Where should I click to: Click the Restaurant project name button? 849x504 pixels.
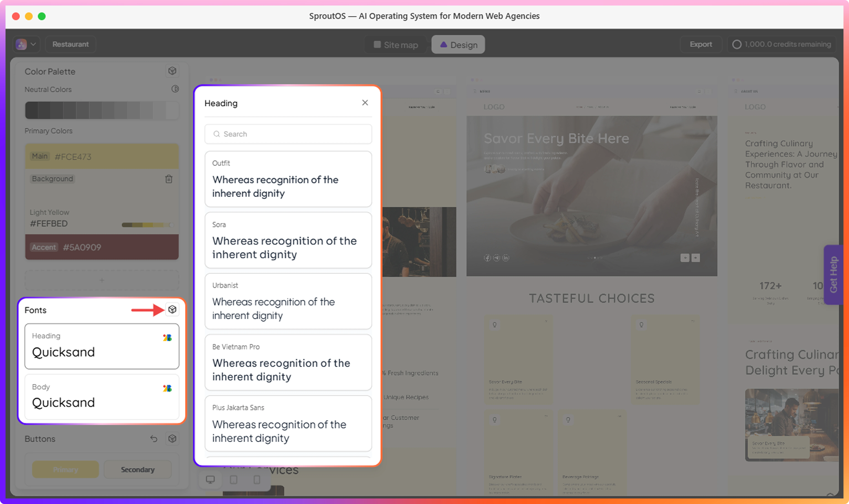[70, 44]
